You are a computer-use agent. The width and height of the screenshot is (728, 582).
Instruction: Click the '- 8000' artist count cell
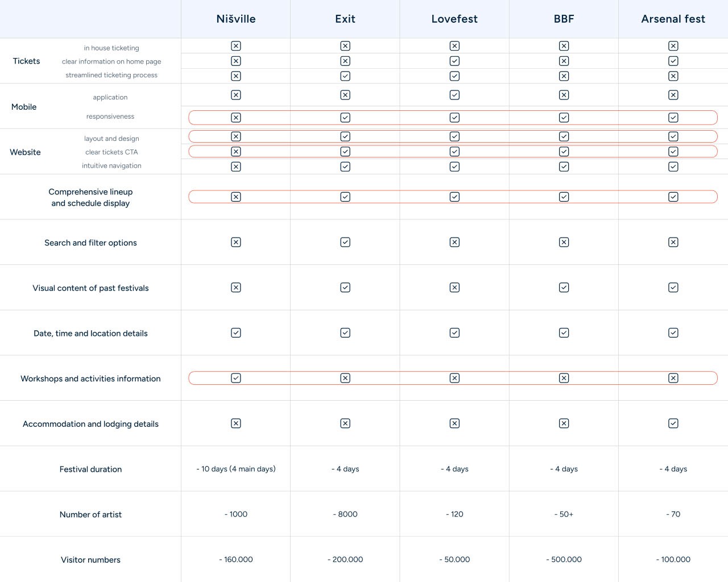click(345, 514)
